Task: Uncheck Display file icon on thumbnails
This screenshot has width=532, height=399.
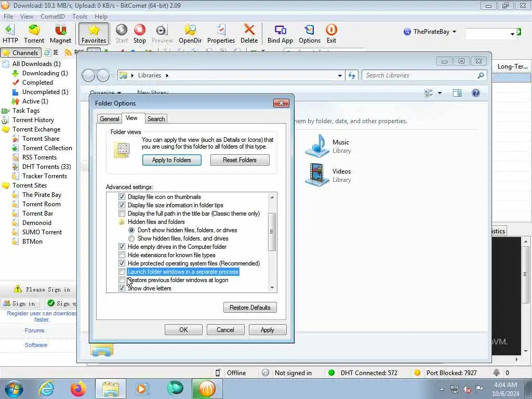Action: coord(122,197)
